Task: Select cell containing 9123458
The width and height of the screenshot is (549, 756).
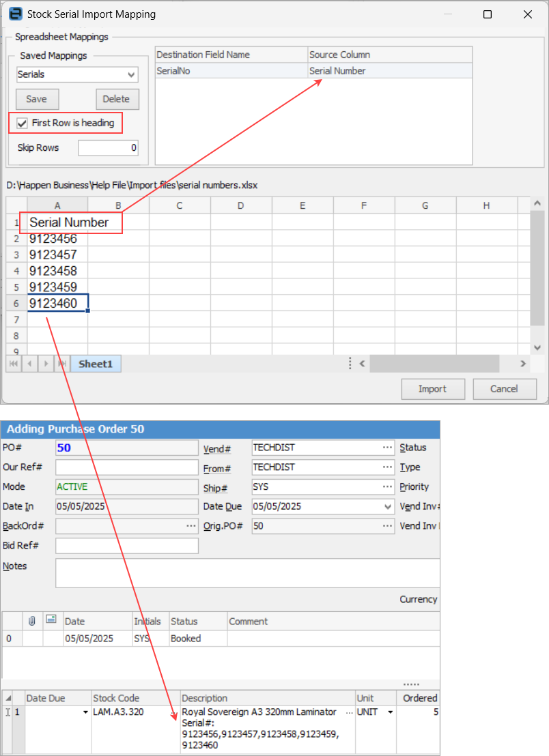Action: coord(57,271)
